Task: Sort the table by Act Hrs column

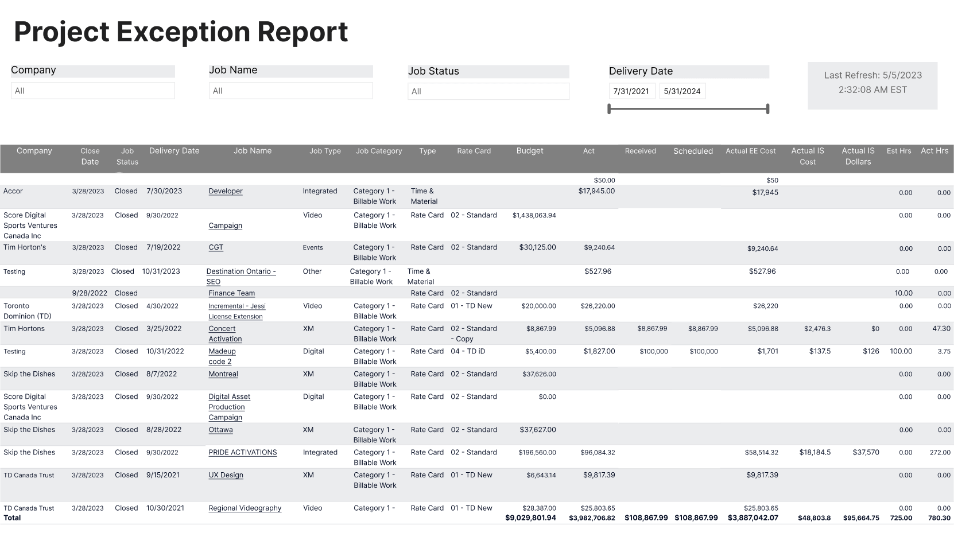Action: (934, 151)
